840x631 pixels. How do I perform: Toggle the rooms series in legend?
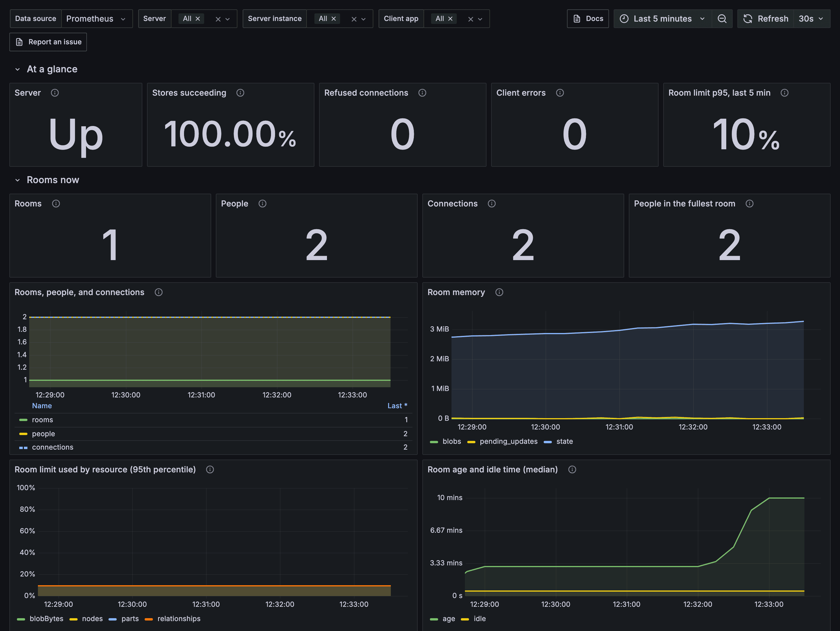(x=43, y=420)
